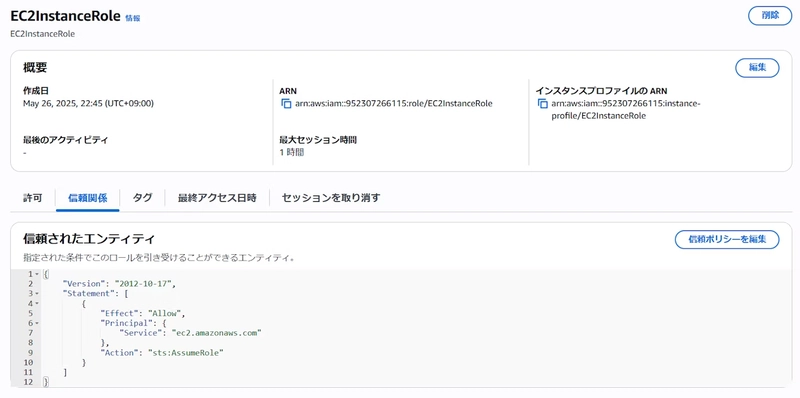Viewport: 800px width, 398px height.
Task: Click the 削除 delete button
Action: 770,16
